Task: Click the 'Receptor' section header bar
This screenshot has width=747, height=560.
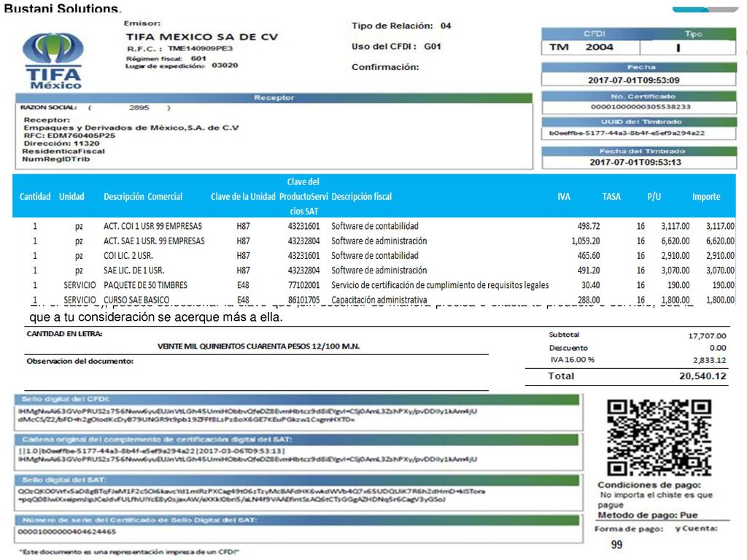Action: pyautogui.click(x=274, y=98)
